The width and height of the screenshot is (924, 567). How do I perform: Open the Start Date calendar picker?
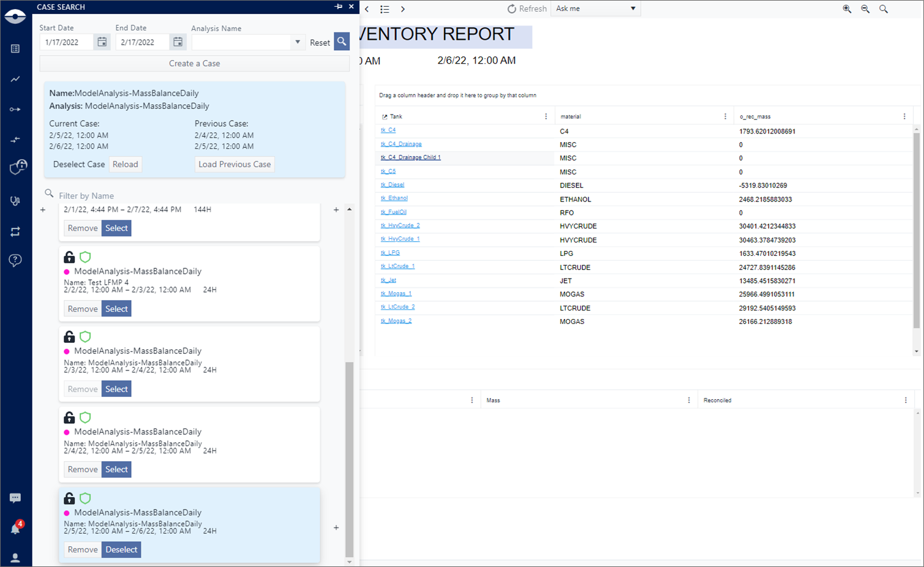coord(102,42)
